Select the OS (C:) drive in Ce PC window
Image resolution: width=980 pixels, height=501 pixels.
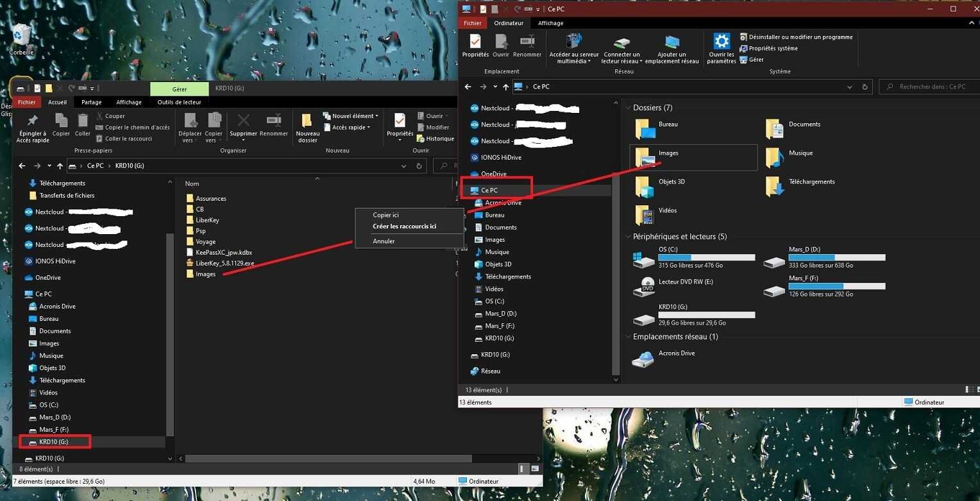tap(693, 257)
